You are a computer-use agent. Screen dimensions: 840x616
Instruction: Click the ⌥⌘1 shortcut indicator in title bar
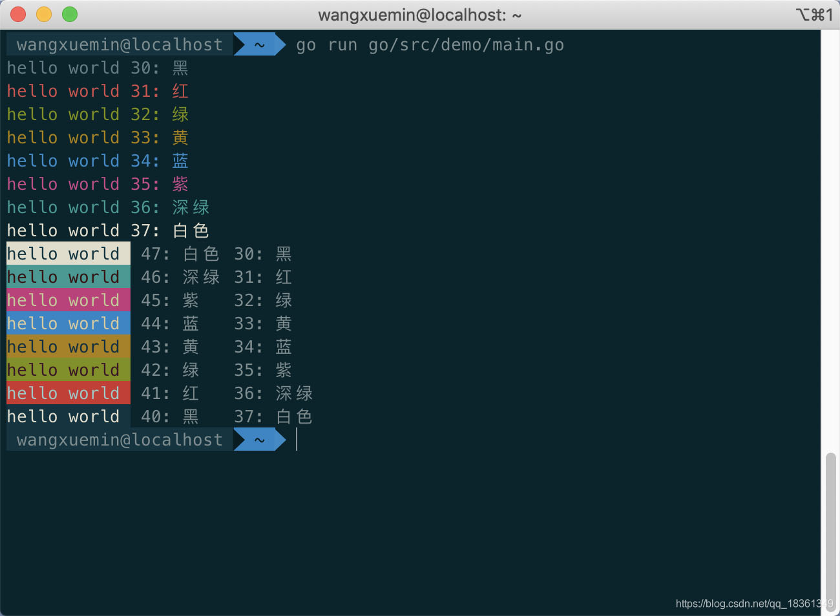(x=814, y=15)
